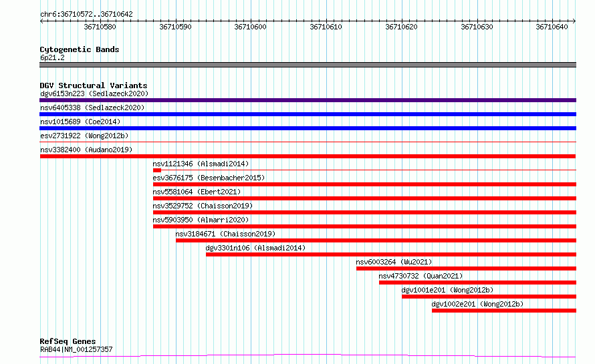This screenshot has height=364, width=595.
Task: Click the red nsv5903950 Almarri2020 bar
Action: click(364, 226)
